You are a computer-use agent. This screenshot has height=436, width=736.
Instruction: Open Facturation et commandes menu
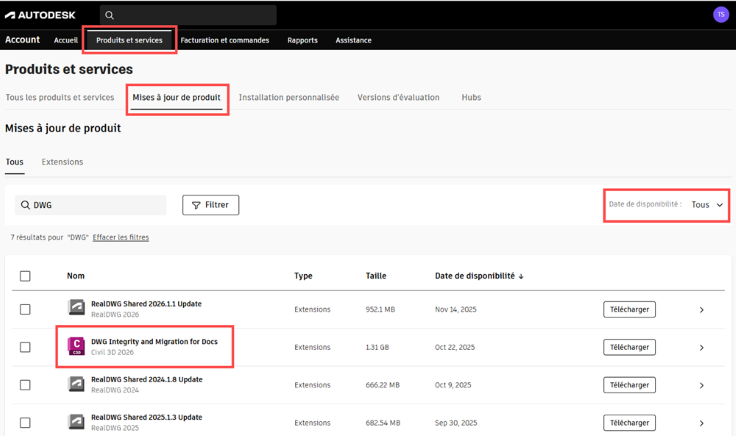click(x=225, y=40)
